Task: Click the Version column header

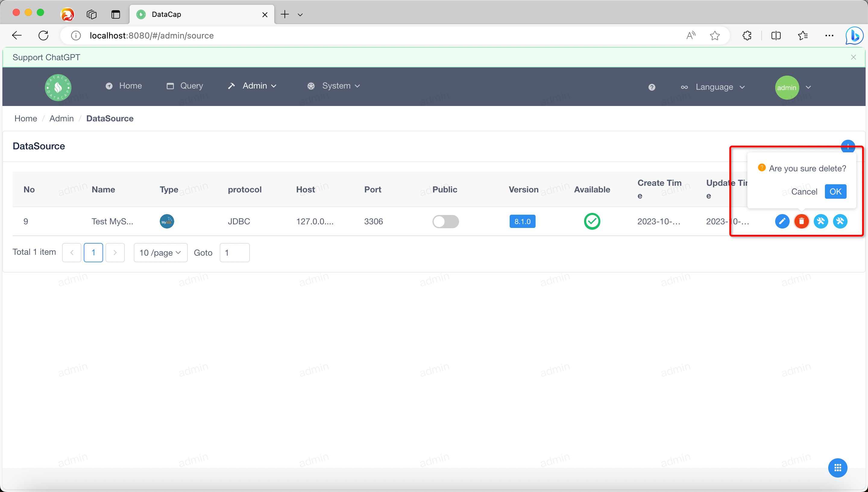Action: click(524, 190)
